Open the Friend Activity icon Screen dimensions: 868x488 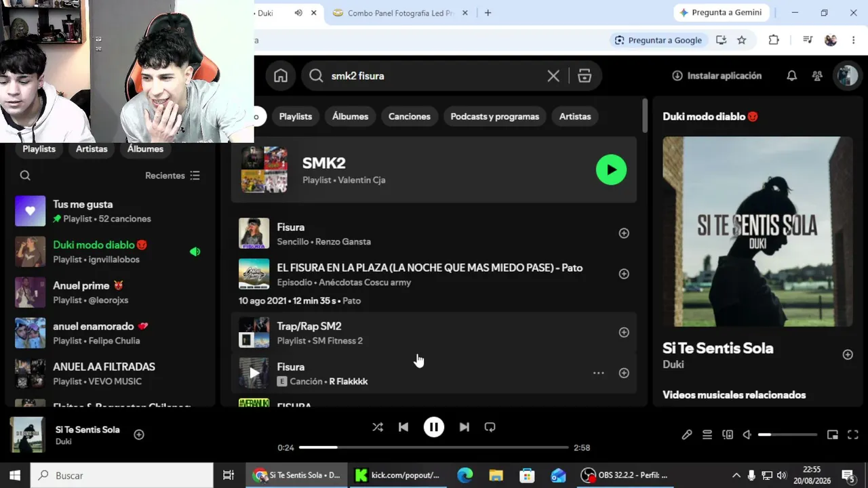click(817, 76)
